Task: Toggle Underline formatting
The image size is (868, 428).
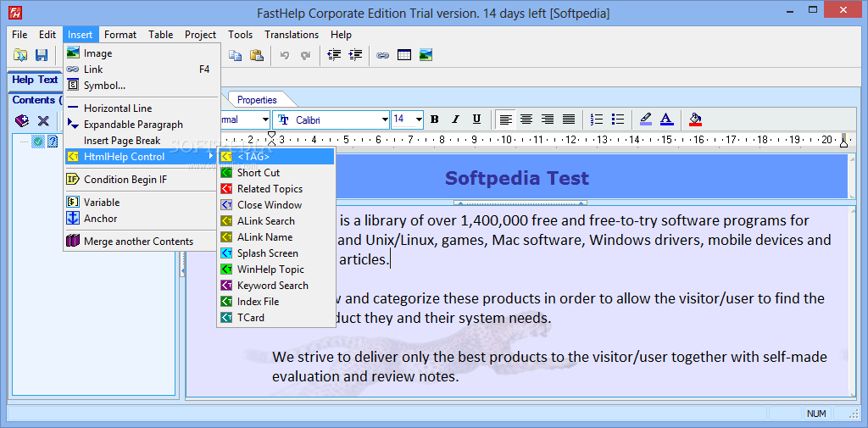Action: tap(476, 119)
